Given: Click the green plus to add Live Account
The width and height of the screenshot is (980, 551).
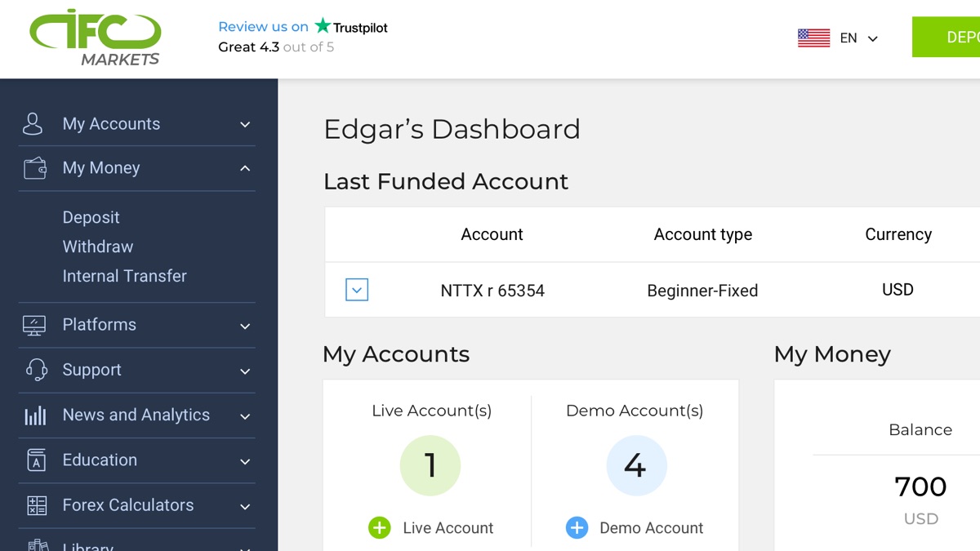Looking at the screenshot, I should tap(379, 527).
